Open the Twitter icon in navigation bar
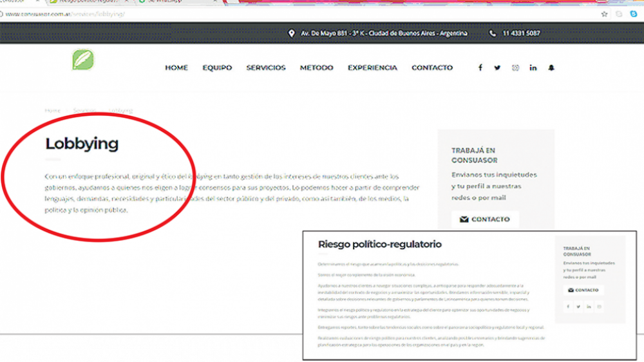This screenshot has width=644, height=362. [x=497, y=68]
